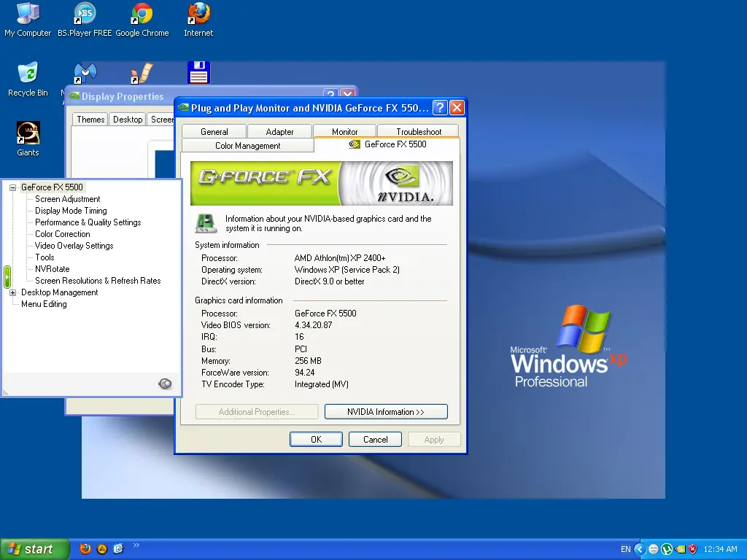This screenshot has width=747, height=560.
Task: Expand the quick launch overflow chevron
Action: click(x=136, y=545)
